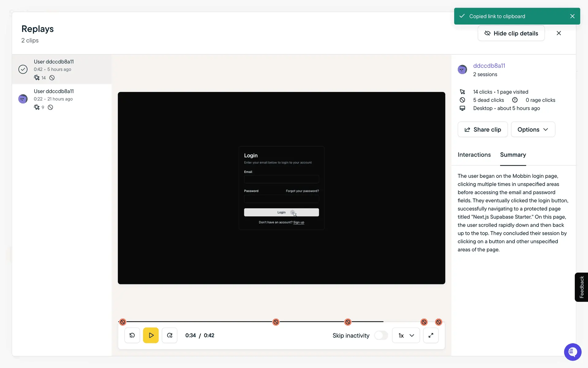The image size is (588, 368).
Task: Skip forward 10 seconds in replay
Action: (x=170, y=335)
